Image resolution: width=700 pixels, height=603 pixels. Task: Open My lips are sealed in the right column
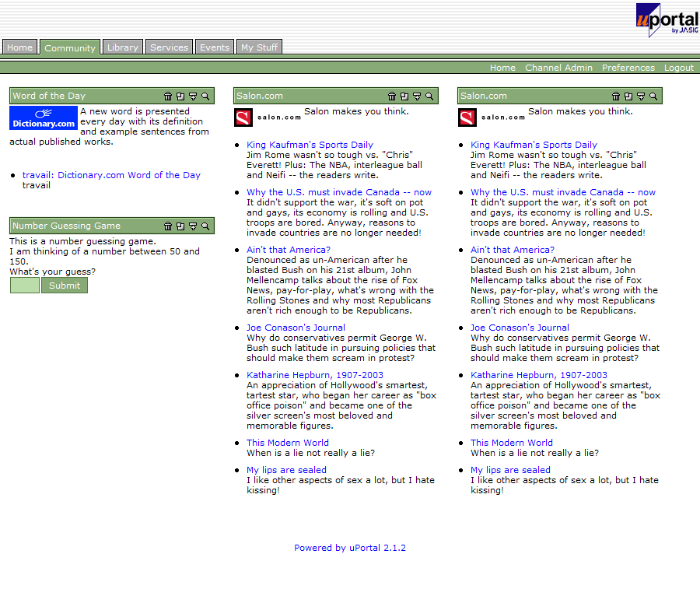(511, 470)
